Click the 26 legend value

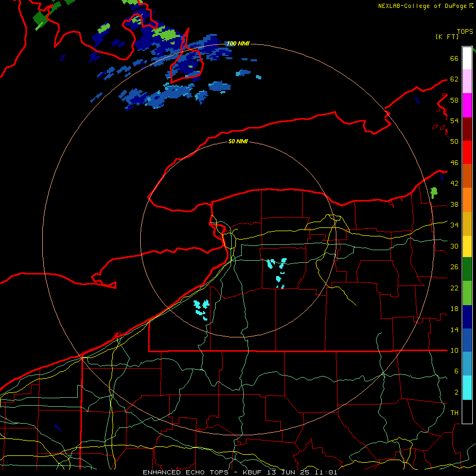tap(454, 267)
